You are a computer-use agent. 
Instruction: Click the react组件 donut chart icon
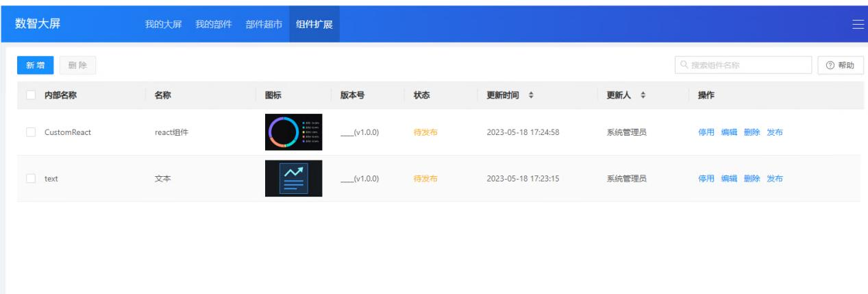(x=293, y=132)
